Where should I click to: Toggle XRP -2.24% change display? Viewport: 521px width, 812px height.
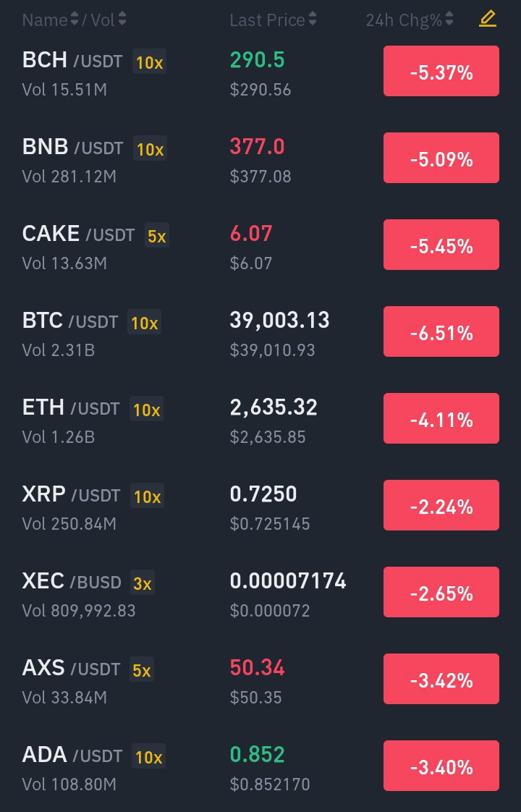(441, 505)
